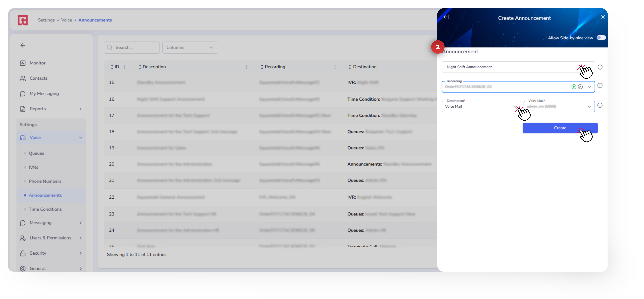Viewport: 644px width, 299px height.
Task: Click the info icon beside Announcement name
Action: [x=600, y=67]
